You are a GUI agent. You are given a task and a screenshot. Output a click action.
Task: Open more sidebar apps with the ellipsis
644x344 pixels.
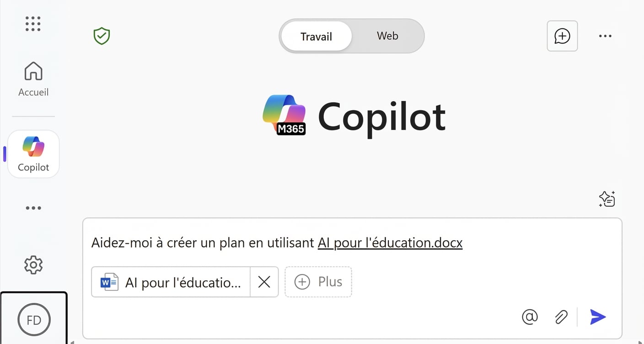point(33,208)
